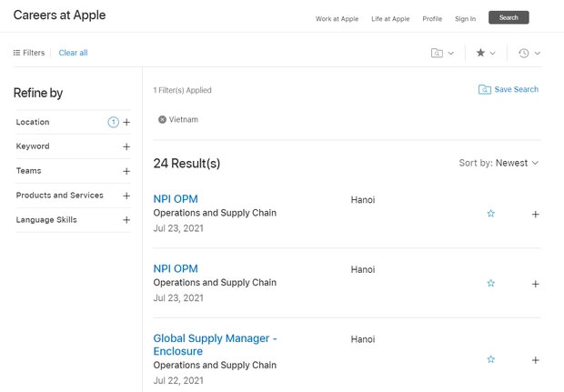Click the Save Search folder icon
564x392 pixels.
[485, 90]
